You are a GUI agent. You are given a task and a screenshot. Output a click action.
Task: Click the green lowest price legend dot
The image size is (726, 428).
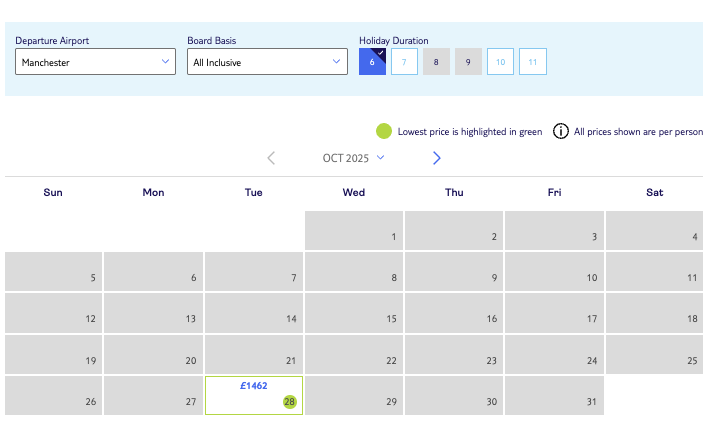pos(383,131)
